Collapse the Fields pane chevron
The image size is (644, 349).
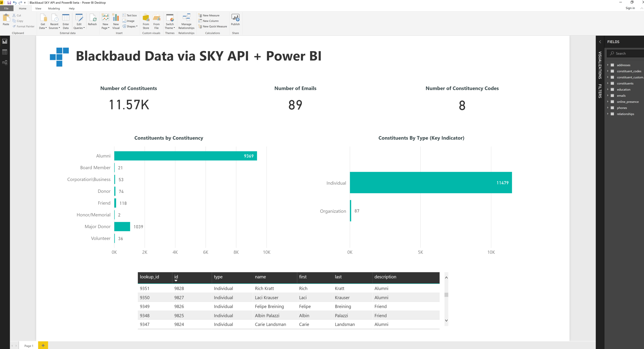(x=600, y=42)
